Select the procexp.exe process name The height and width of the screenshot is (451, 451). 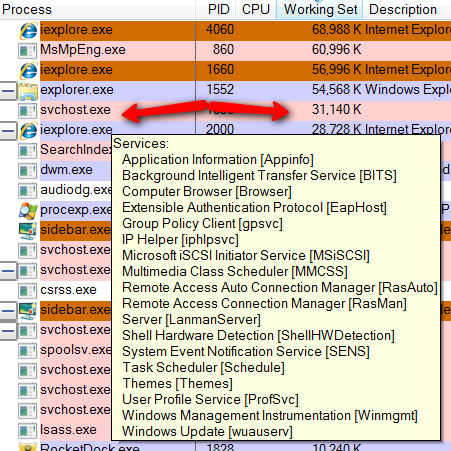pos(76,210)
